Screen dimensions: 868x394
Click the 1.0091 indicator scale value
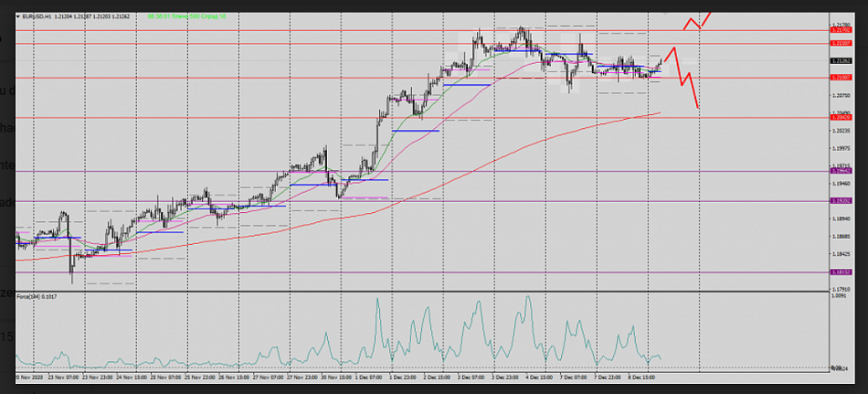point(839,296)
